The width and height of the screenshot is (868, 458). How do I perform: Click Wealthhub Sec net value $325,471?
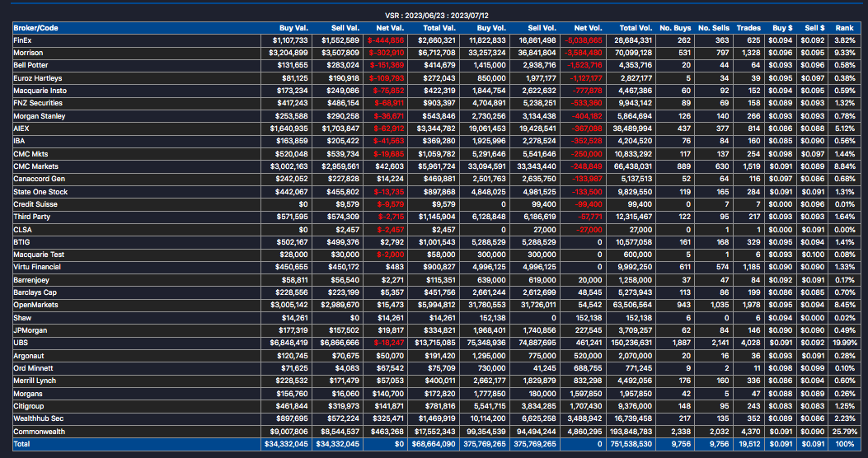pyautogui.click(x=388, y=418)
